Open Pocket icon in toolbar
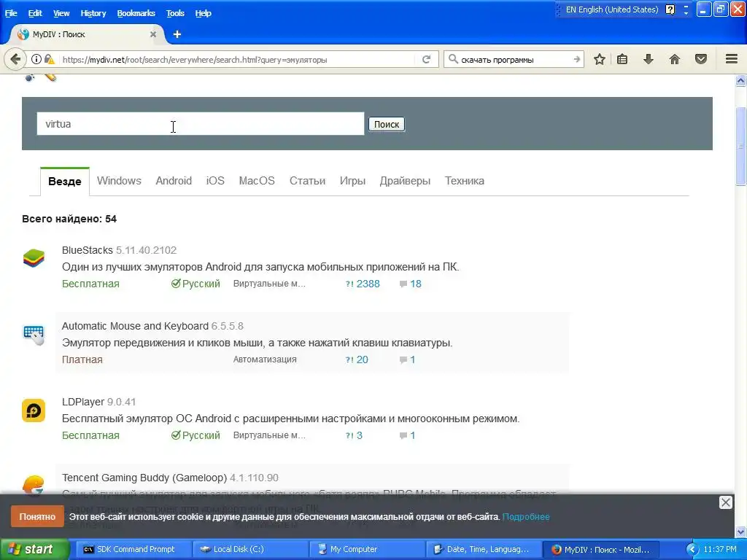 click(701, 60)
